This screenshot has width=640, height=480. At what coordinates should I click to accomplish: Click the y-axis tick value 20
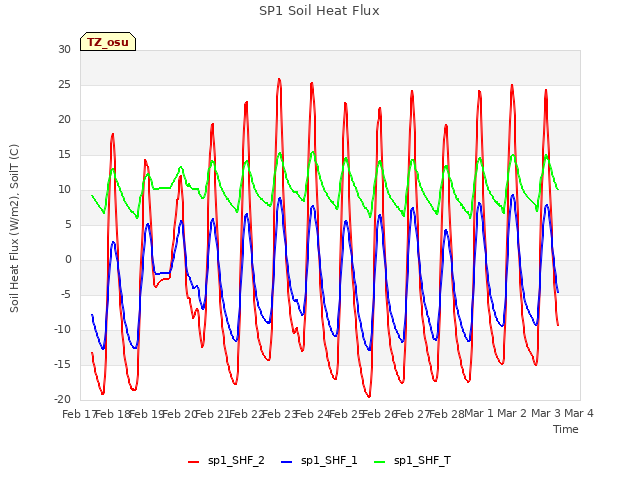(64, 120)
